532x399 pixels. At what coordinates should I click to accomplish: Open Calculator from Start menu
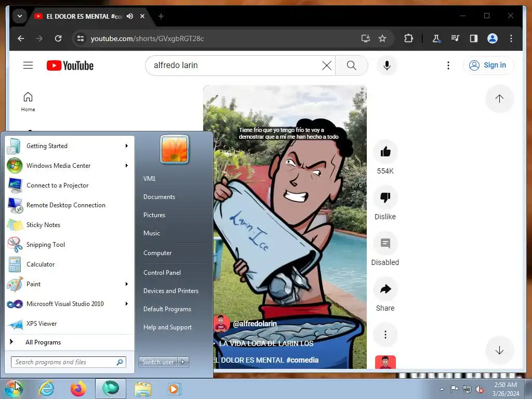(x=70, y=264)
